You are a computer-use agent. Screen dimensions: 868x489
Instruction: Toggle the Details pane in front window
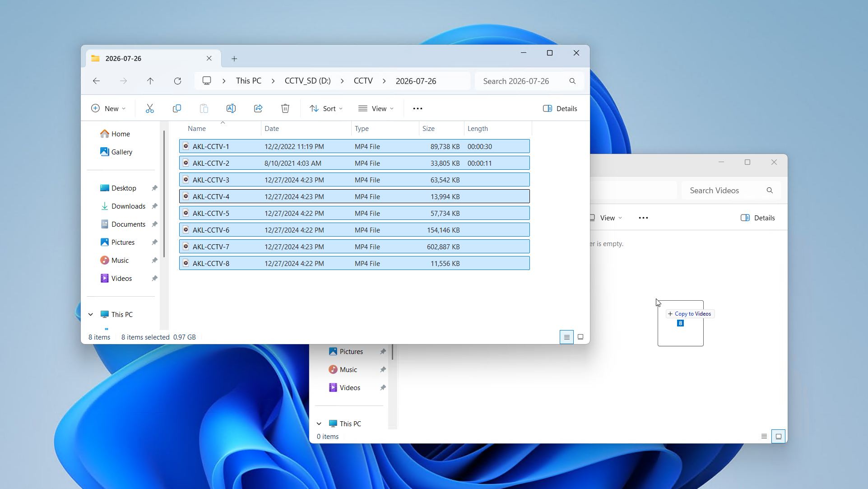click(560, 108)
